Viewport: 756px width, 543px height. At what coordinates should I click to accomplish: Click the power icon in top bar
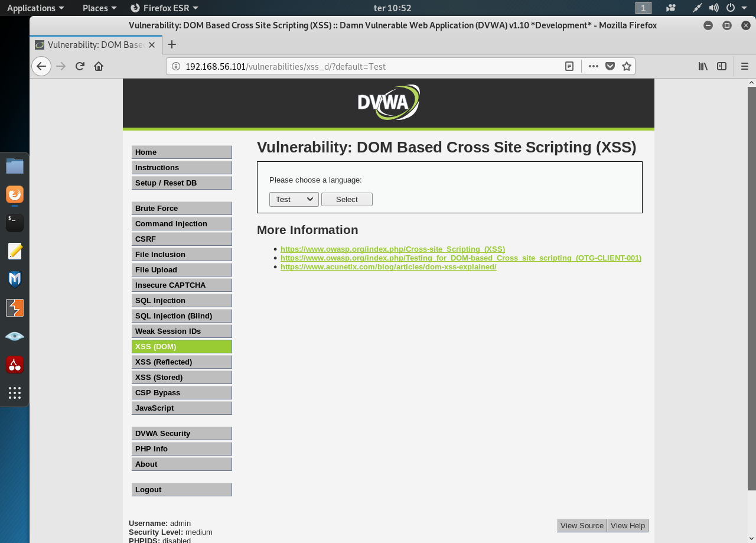pos(731,8)
